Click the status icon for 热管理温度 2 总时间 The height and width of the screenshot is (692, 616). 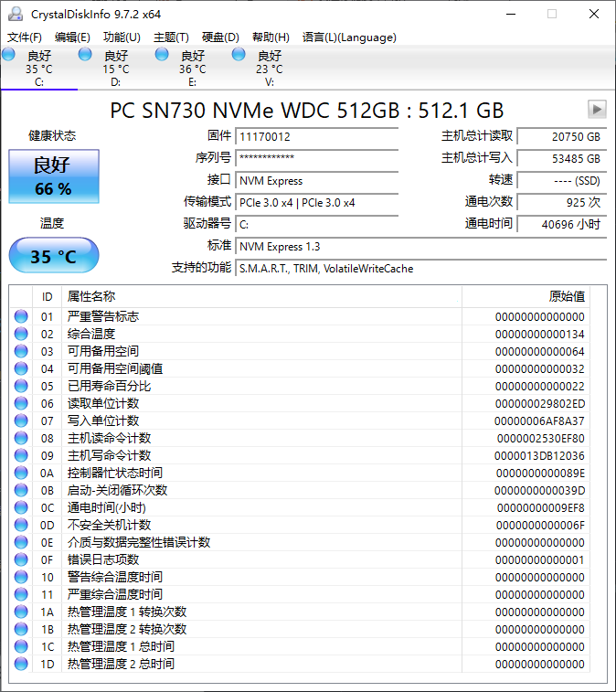coord(21,664)
